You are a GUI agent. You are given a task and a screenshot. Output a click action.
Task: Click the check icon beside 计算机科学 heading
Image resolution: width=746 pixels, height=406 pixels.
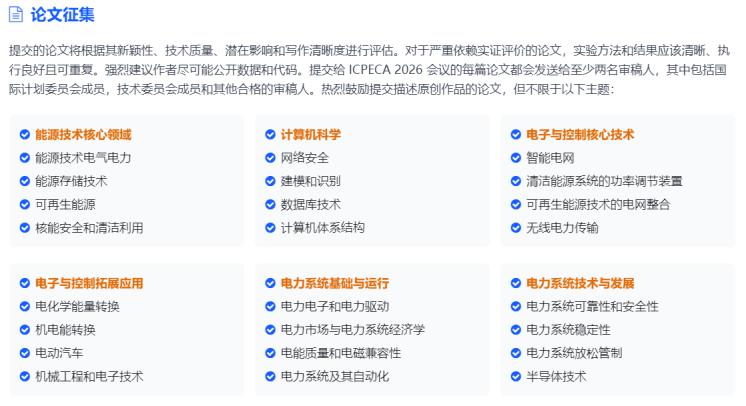point(271,134)
